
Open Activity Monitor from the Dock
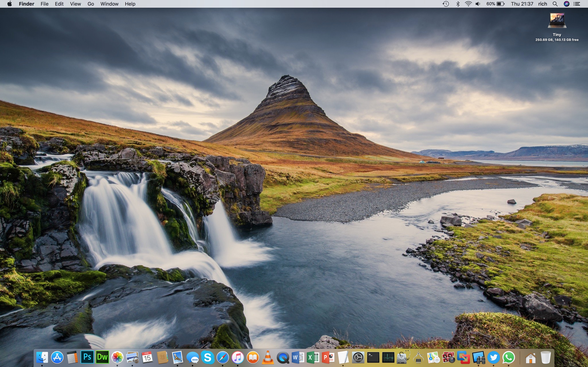click(388, 357)
